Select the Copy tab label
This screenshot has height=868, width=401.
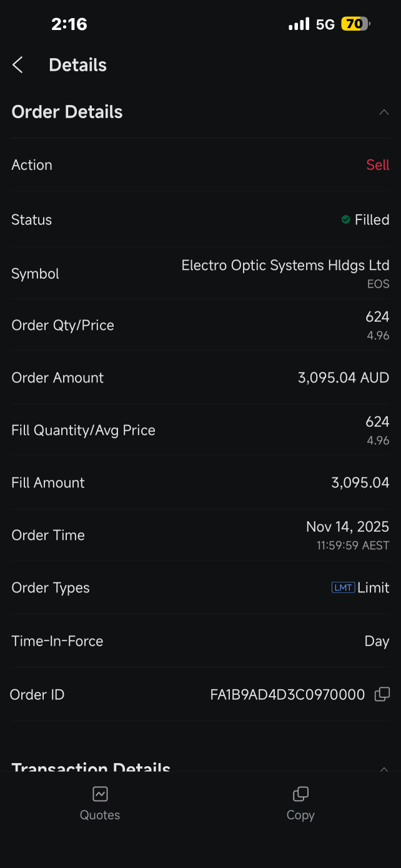click(x=300, y=815)
